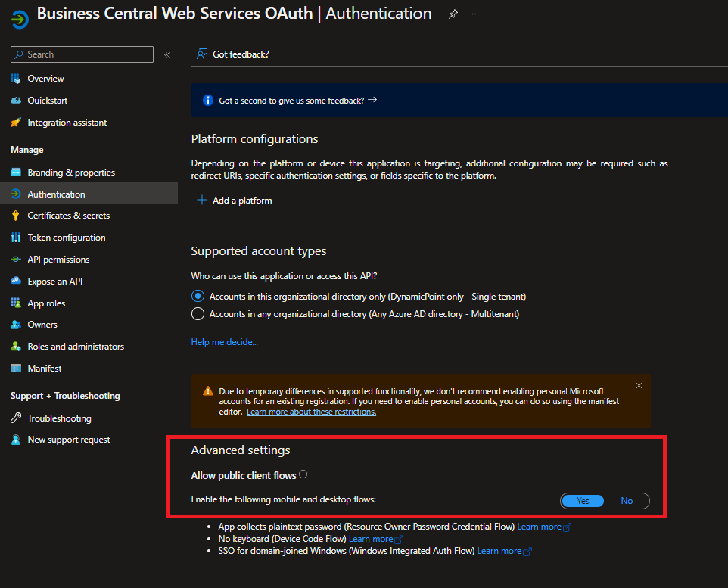This screenshot has width=728, height=588.
Task: Open Expose an API
Action: tap(54, 281)
